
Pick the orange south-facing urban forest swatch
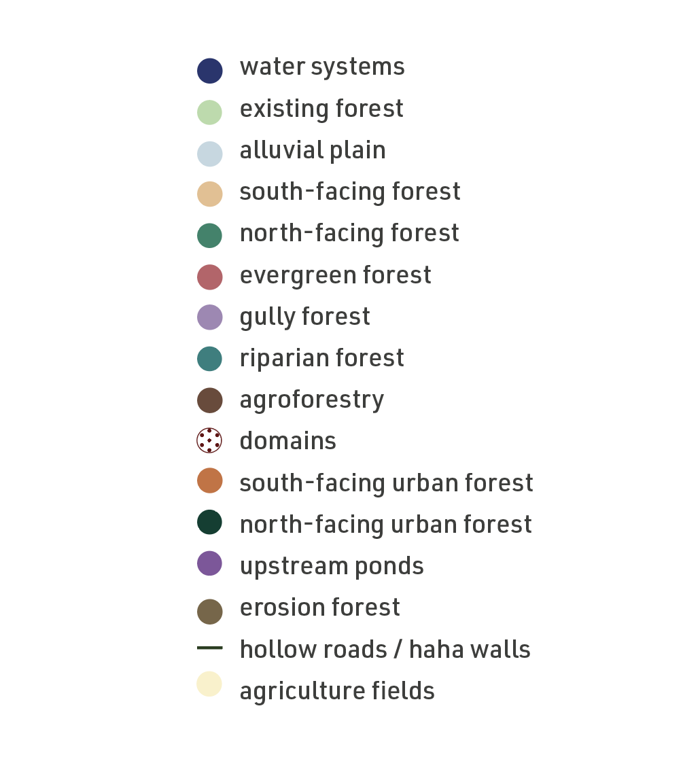coord(210,480)
